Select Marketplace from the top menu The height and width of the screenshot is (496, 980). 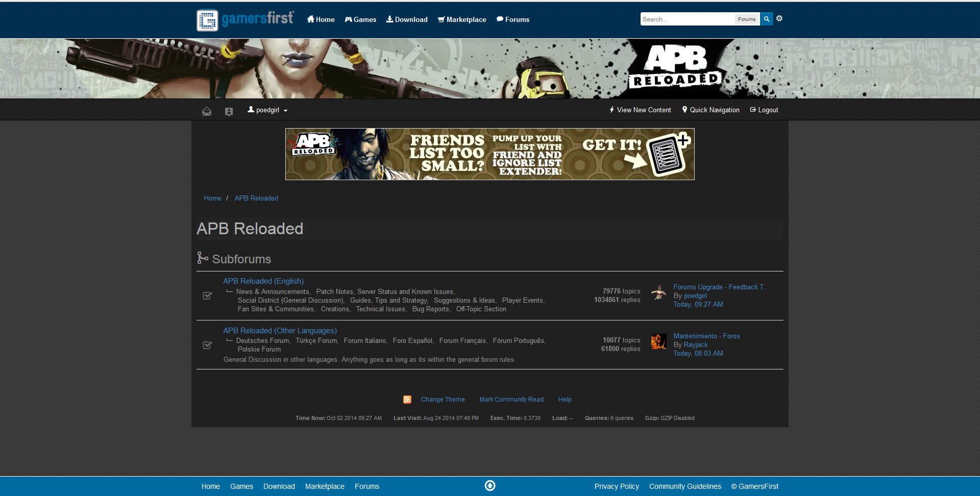461,19
